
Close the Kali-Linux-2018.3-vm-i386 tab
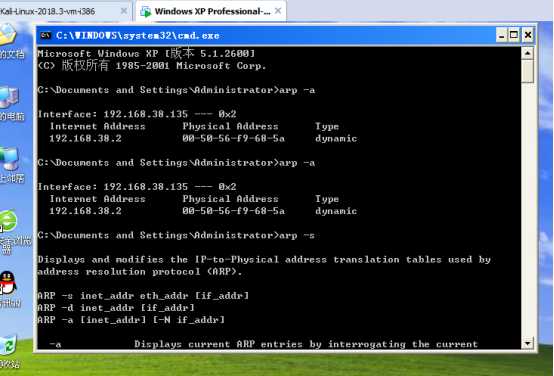[124, 11]
